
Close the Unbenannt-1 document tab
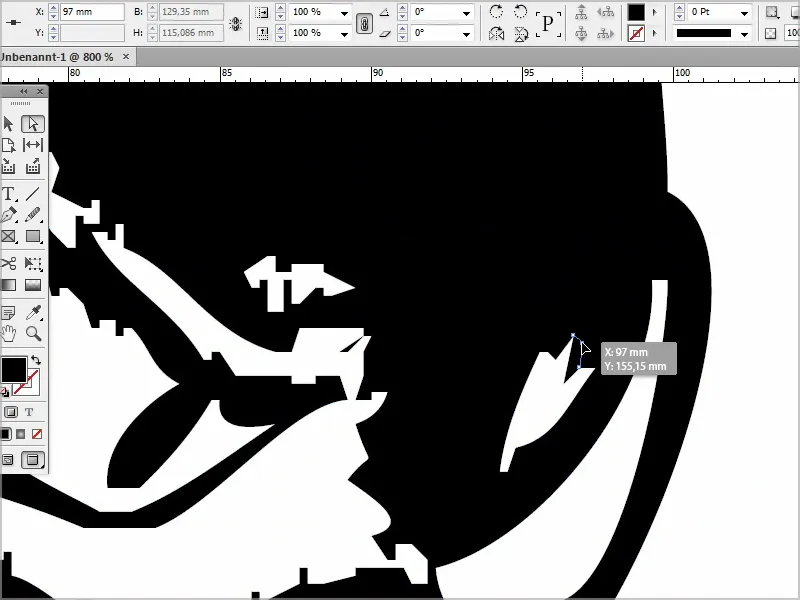click(x=126, y=57)
